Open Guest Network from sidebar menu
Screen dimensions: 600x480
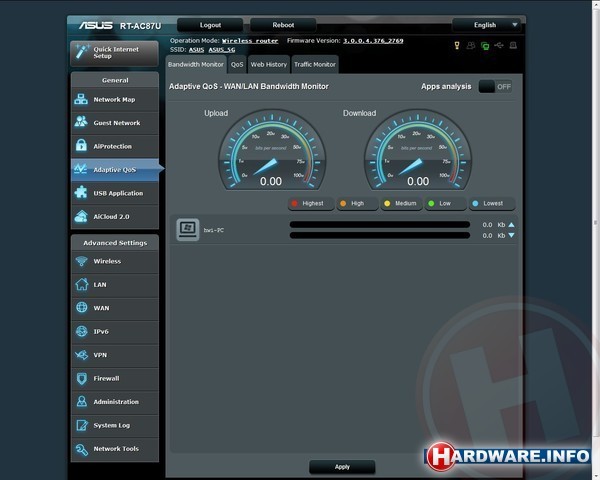(x=115, y=123)
